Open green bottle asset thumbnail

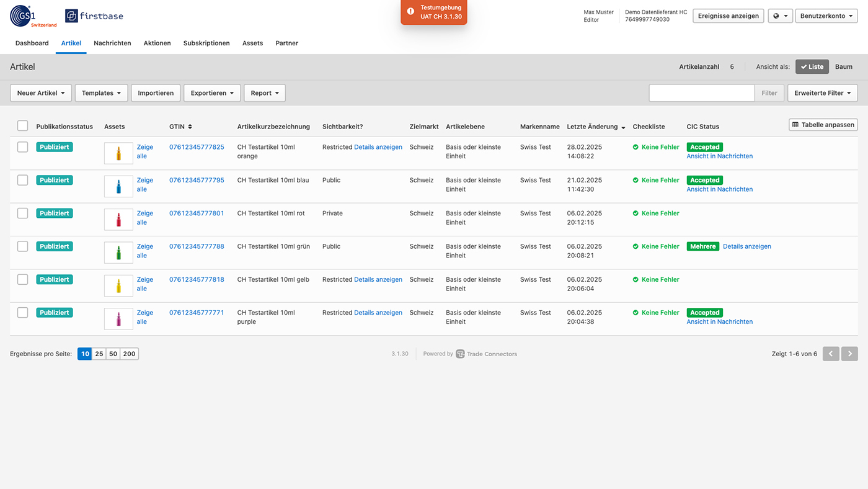coord(118,253)
